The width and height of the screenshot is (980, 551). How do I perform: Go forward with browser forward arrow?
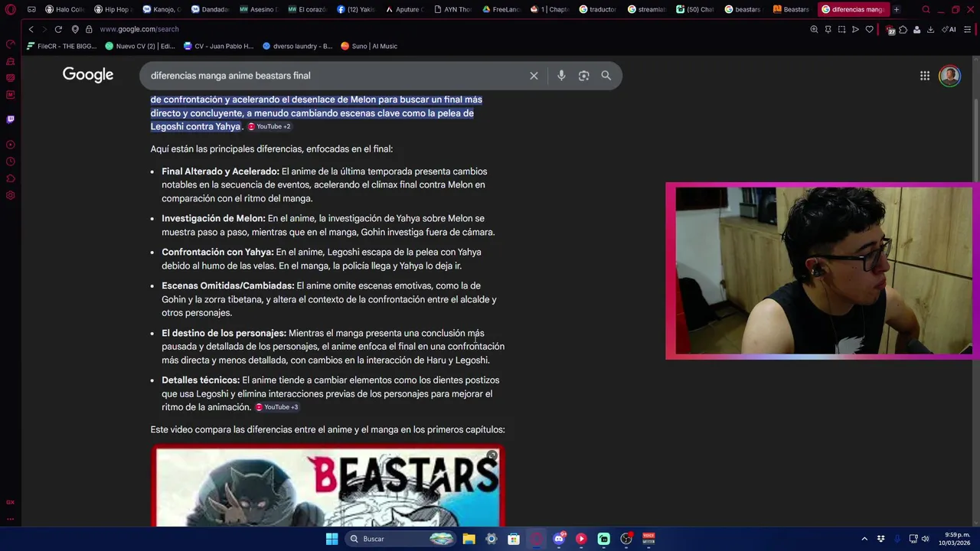coord(44,29)
